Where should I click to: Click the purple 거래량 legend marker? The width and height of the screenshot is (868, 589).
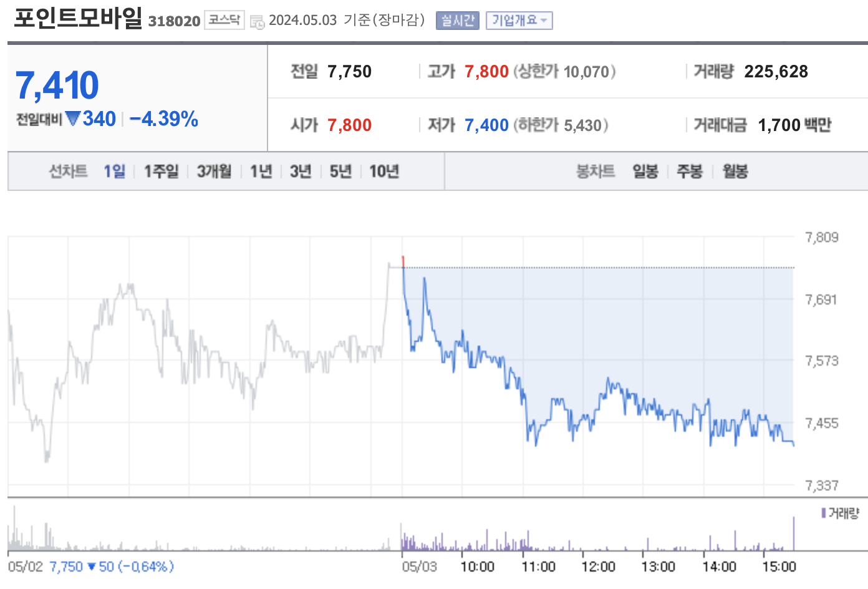(x=824, y=513)
